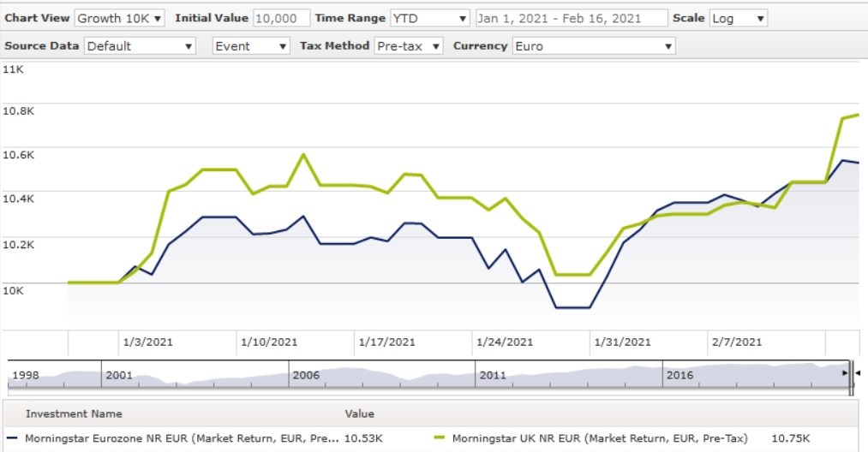Open the Scale Log dropdown
868x452 pixels.
[x=738, y=18]
